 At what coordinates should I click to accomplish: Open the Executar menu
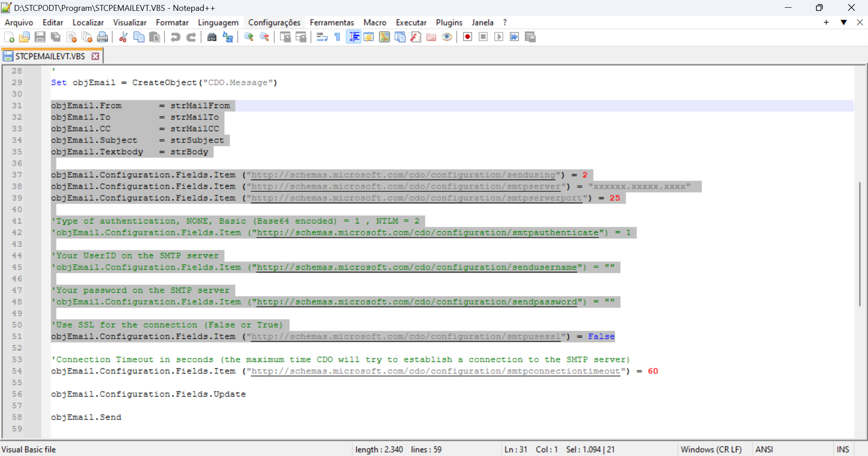click(x=411, y=23)
